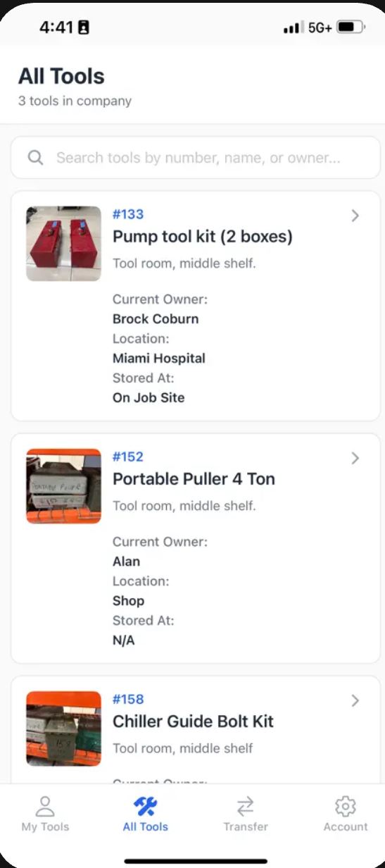This screenshot has width=385, height=868.
Task: Tap the battery status icon
Action: [x=351, y=27]
